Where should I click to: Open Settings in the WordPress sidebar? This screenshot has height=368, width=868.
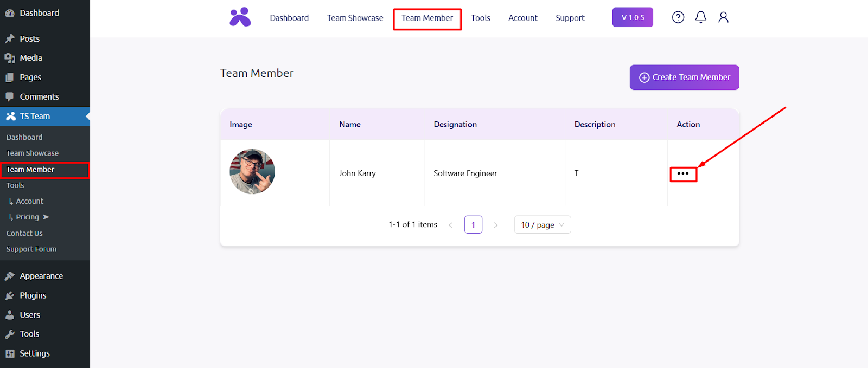pos(34,353)
